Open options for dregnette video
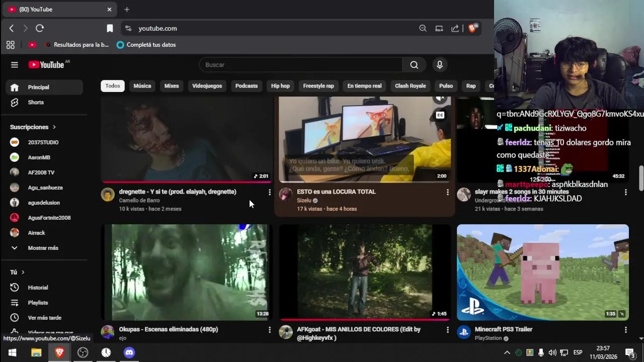644x362 pixels. (270, 192)
